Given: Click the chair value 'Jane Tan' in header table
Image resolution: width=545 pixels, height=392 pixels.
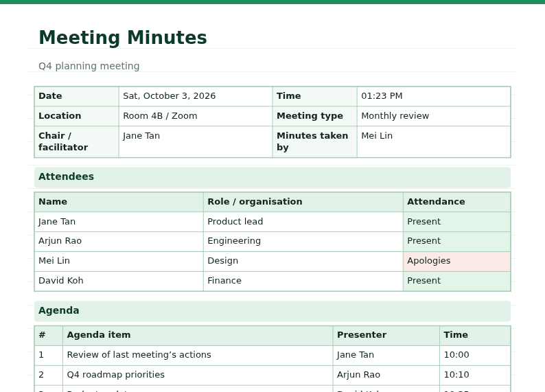Looking at the screenshot, I should pyautogui.click(x=196, y=142).
